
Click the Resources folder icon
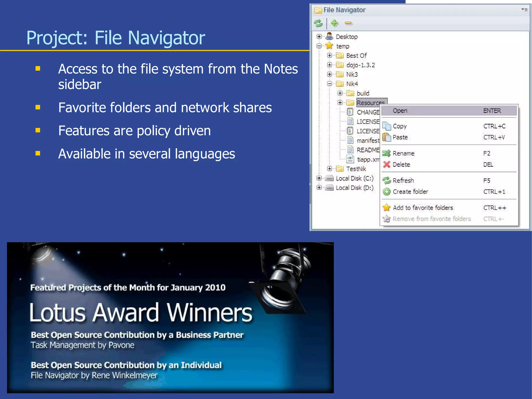coord(350,102)
